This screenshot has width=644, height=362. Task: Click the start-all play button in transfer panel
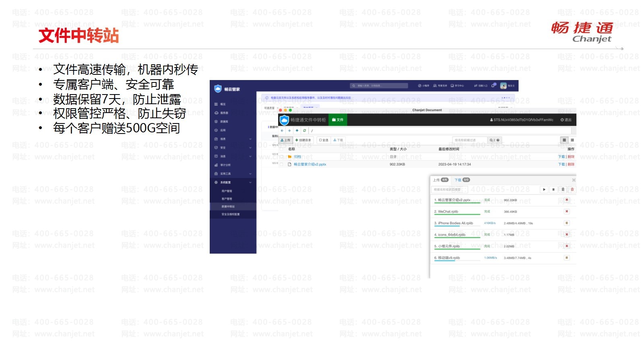point(544,189)
